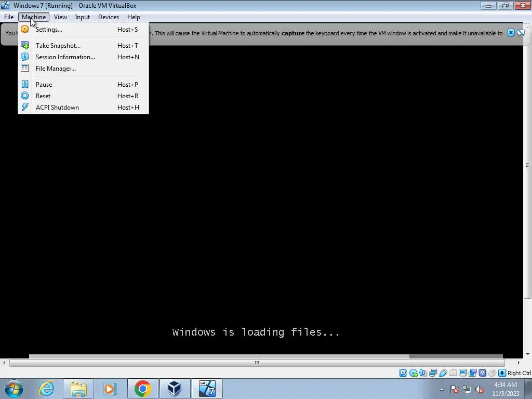Open Action Center flag tray icon
The image size is (532, 399).
click(455, 389)
